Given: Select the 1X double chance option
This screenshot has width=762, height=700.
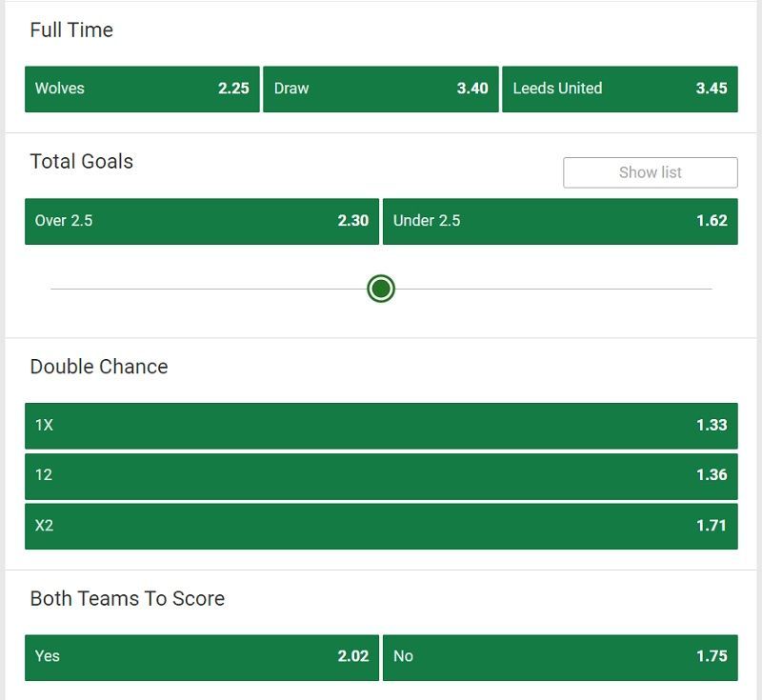Looking at the screenshot, I should 381,426.
